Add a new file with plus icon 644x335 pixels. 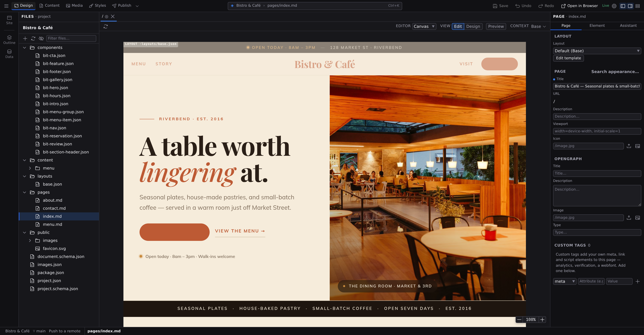25,39
